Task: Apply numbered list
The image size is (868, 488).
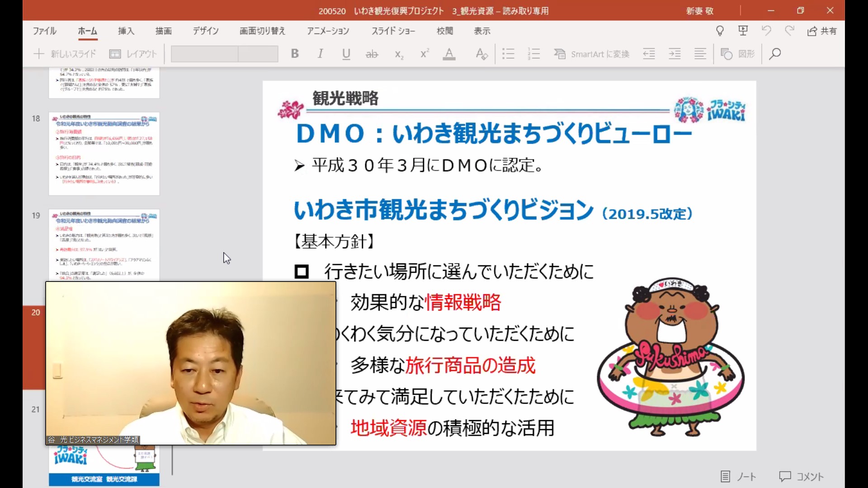Action: coord(534,54)
